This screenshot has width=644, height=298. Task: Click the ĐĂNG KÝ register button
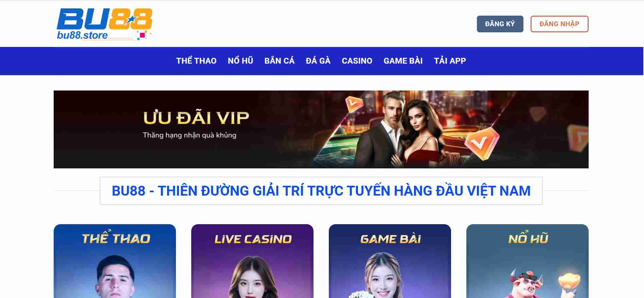pos(500,24)
